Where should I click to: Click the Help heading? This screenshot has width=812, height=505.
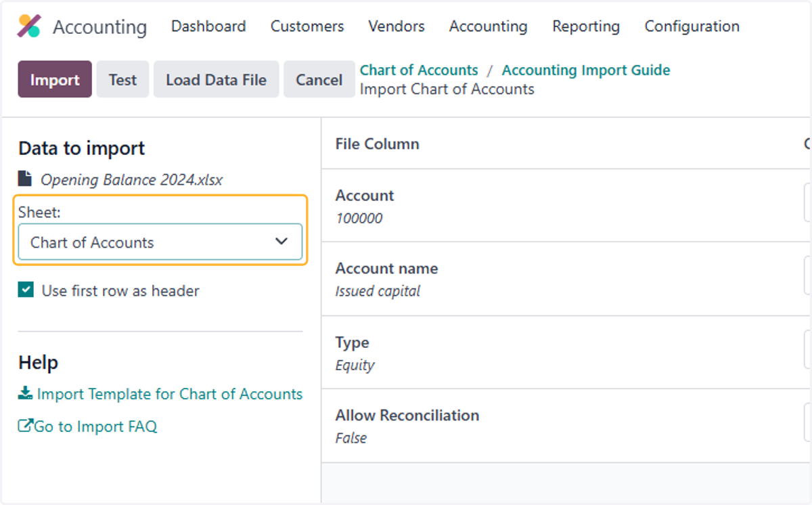[39, 363]
